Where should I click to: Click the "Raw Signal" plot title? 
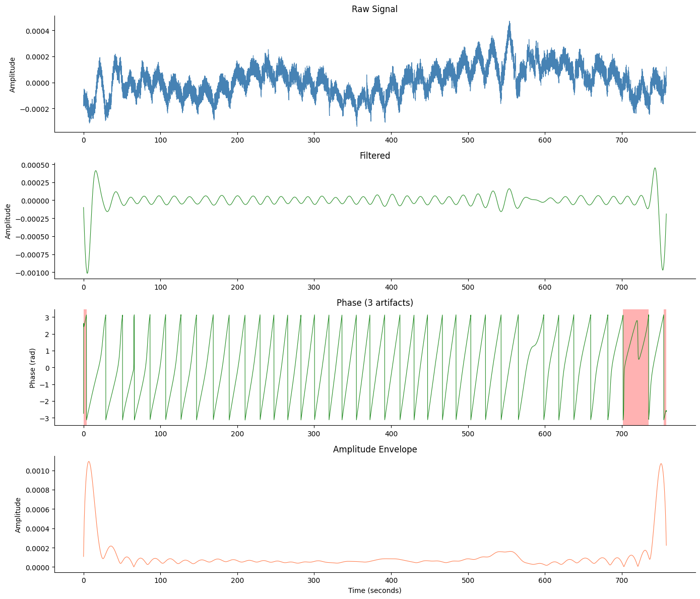click(374, 9)
